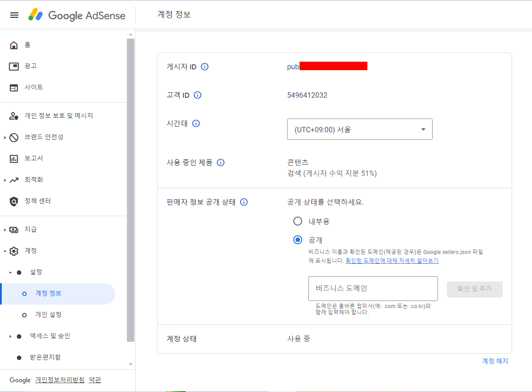Show info tooltip for 사용 중인 제품
The width and height of the screenshot is (532, 392).
click(221, 162)
